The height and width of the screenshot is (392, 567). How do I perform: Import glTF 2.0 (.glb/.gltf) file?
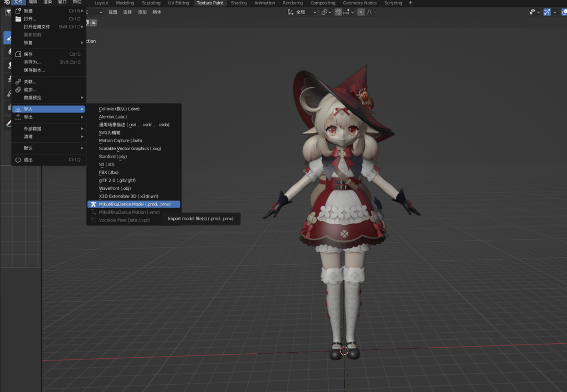[134, 180]
